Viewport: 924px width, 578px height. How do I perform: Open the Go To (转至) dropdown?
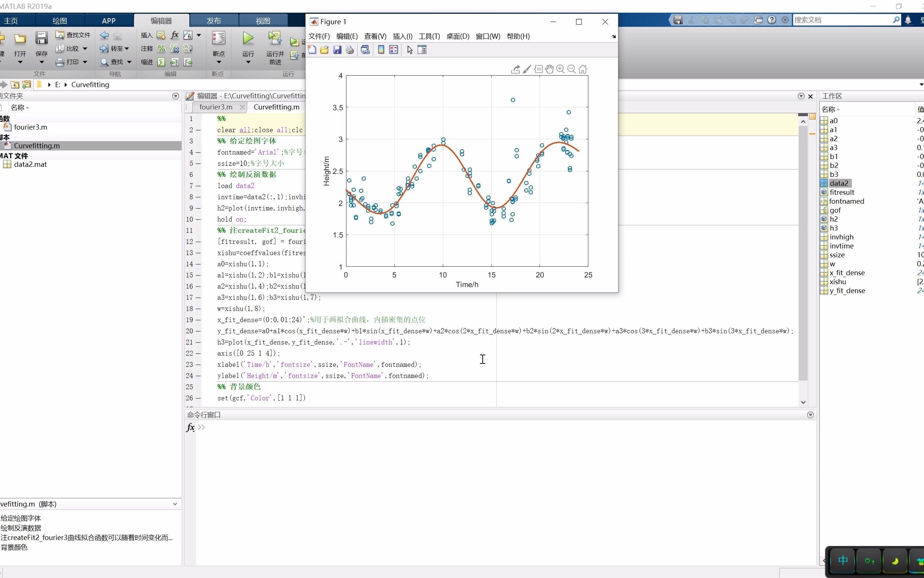[115, 48]
